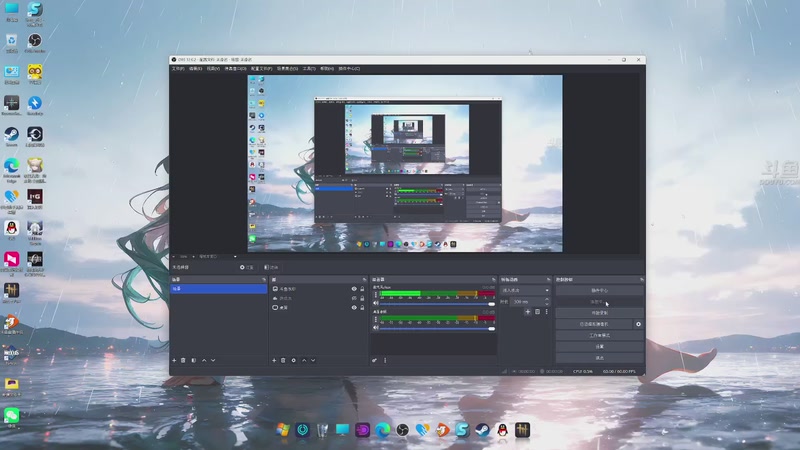Open the 编辑(E) menu
Image resolution: width=800 pixels, height=450 pixels.
[195, 68]
